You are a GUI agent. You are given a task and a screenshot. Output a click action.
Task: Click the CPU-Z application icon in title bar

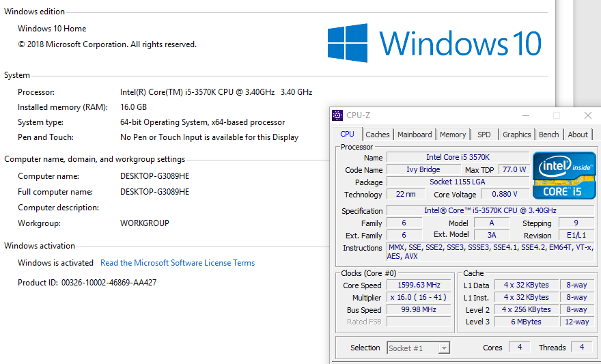[x=337, y=115]
